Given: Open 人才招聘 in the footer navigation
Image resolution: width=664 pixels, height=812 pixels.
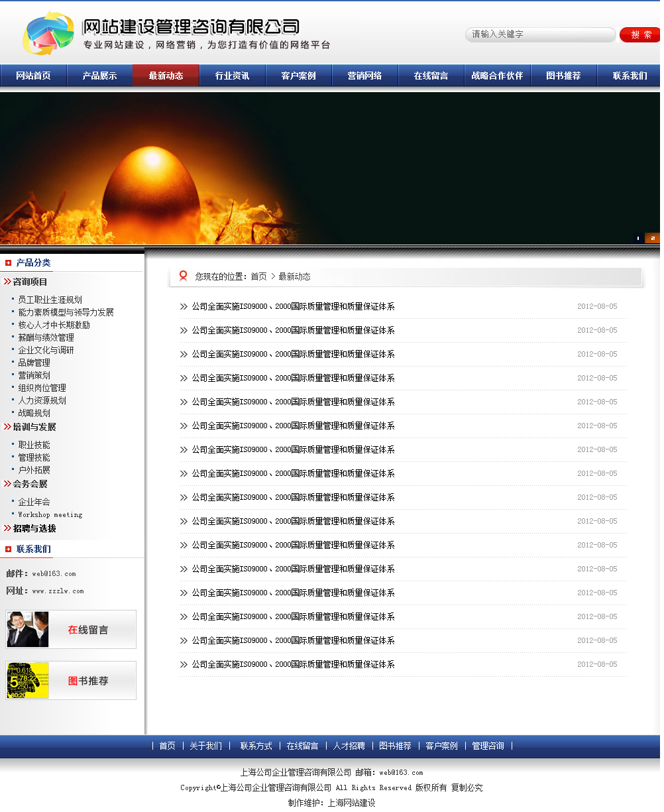Looking at the screenshot, I should 349,746.
